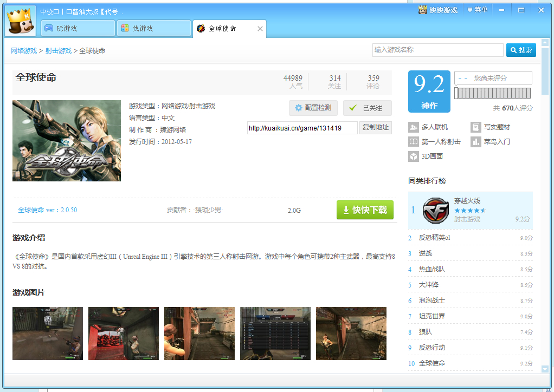This screenshot has height=392, width=554.
Task: Close the 全球使命 tab
Action: pos(260,29)
